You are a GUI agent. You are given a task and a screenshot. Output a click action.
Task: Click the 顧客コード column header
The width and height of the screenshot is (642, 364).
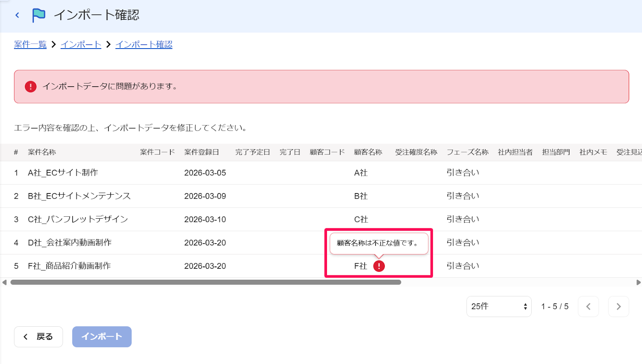(327, 152)
